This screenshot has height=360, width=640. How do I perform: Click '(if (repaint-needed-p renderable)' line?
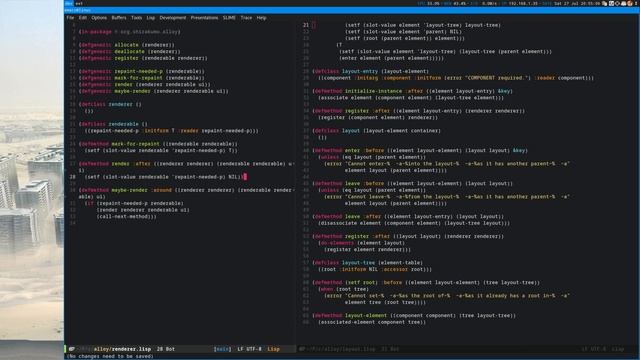pyautogui.click(x=134, y=203)
